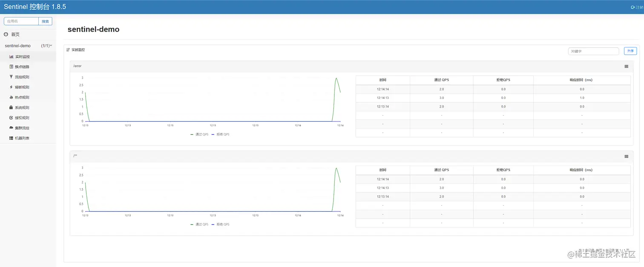Screen dimensions: 644x267
Task: Click 拒绝QPS header in /error table
Action: coord(503,80)
